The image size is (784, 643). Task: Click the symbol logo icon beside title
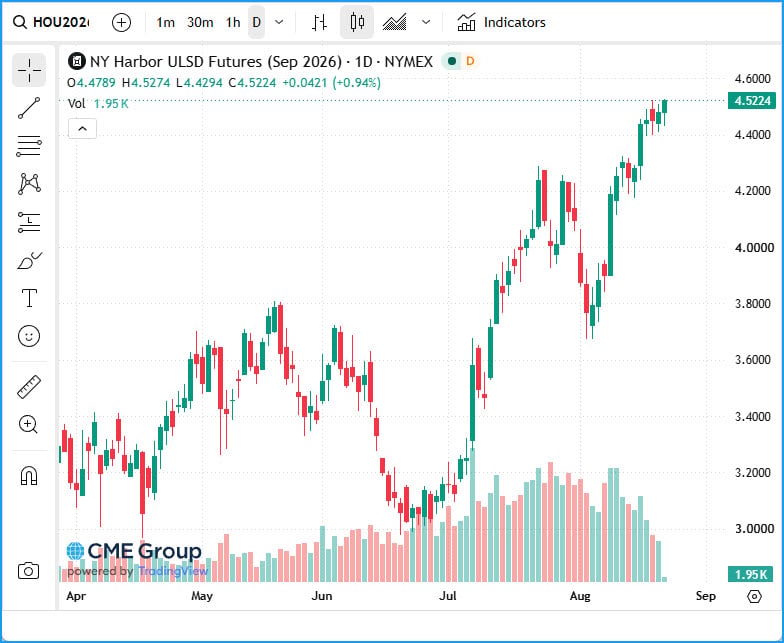pyautogui.click(x=76, y=62)
